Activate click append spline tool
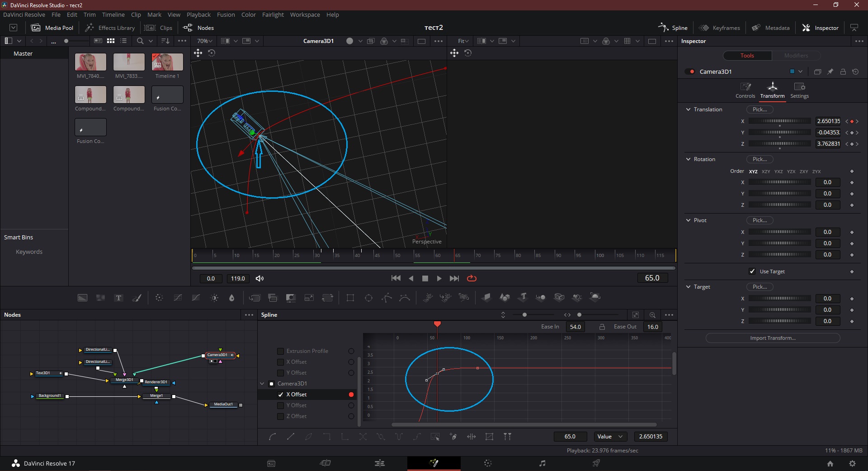Viewport: 868px width, 471px height. coord(453,437)
